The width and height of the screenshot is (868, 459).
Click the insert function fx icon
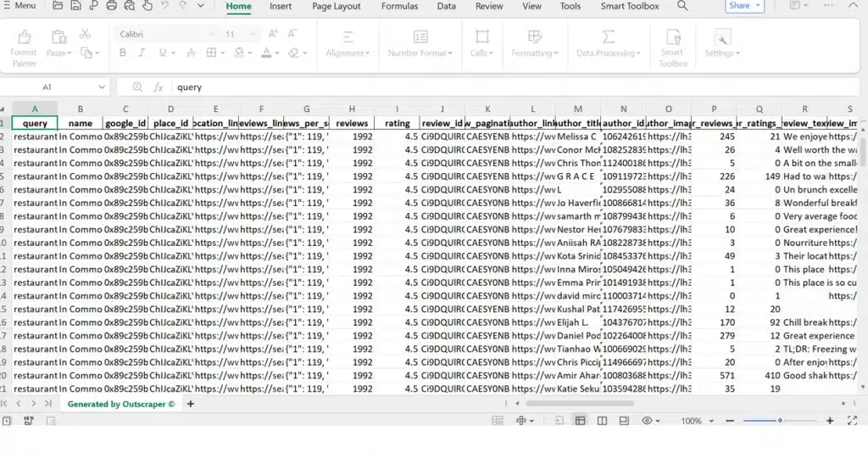(158, 87)
